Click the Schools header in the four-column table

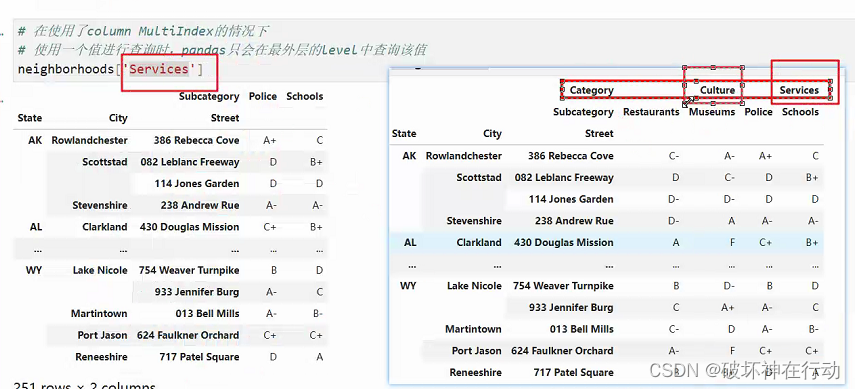(800, 112)
